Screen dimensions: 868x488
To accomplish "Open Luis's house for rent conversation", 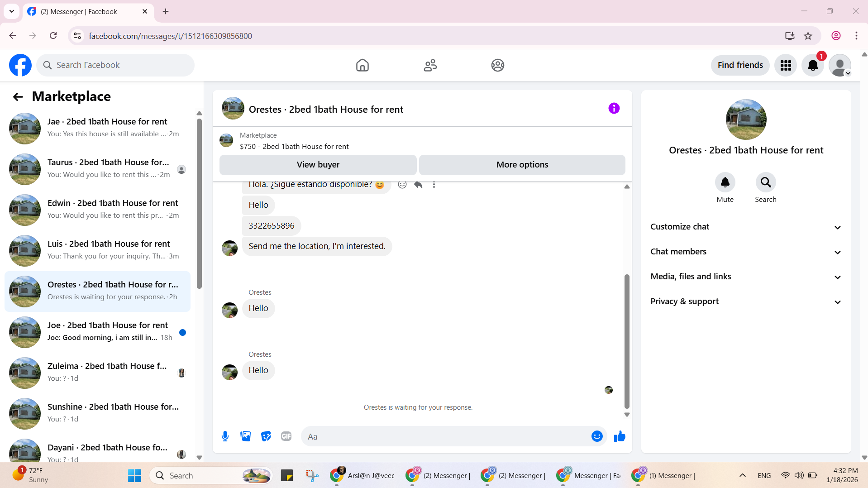I will 97,250.
